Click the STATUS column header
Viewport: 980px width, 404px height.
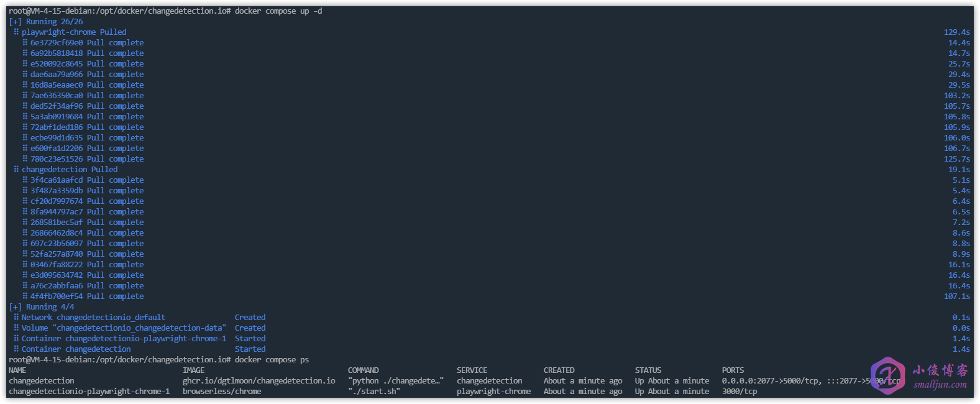pyautogui.click(x=648, y=370)
